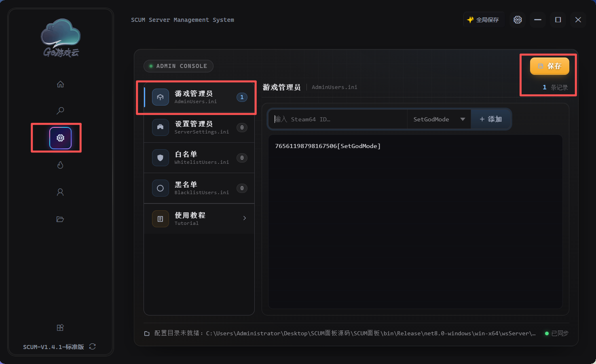Click the SCUM Server Management System title
The height and width of the screenshot is (364, 596).
tap(182, 20)
